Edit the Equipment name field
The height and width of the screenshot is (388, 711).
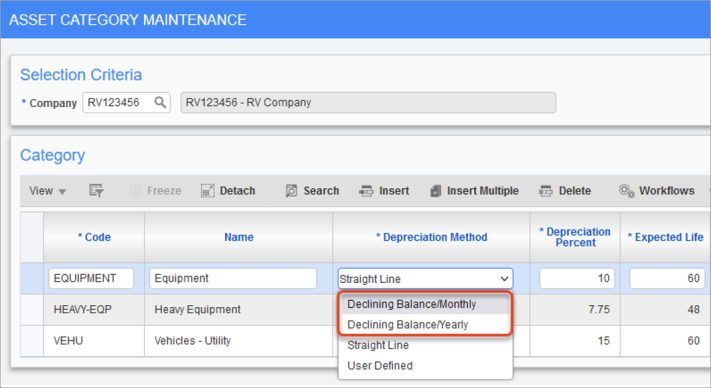pyautogui.click(x=233, y=278)
